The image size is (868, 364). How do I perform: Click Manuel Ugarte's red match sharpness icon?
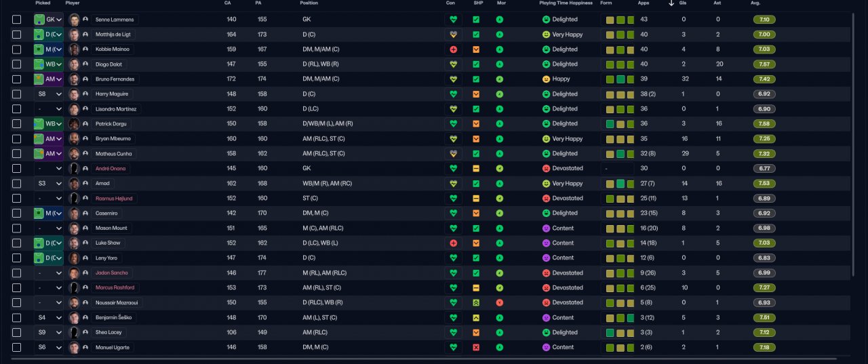[476, 348]
